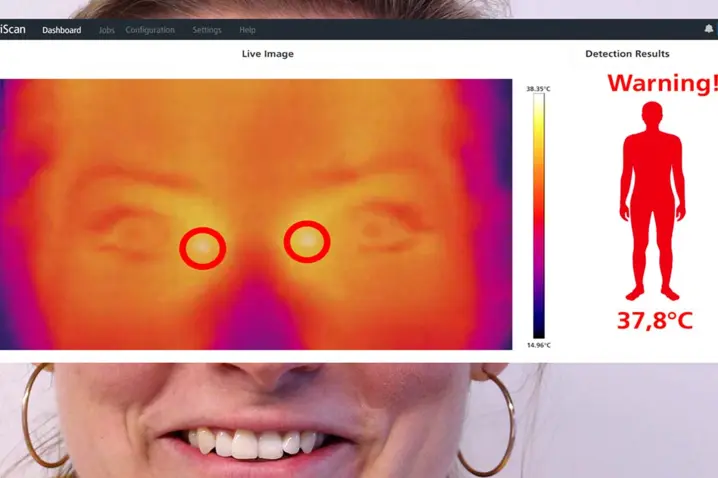The height and width of the screenshot is (478, 718).
Task: Select the right red eye detection circle
Action: pyautogui.click(x=307, y=242)
